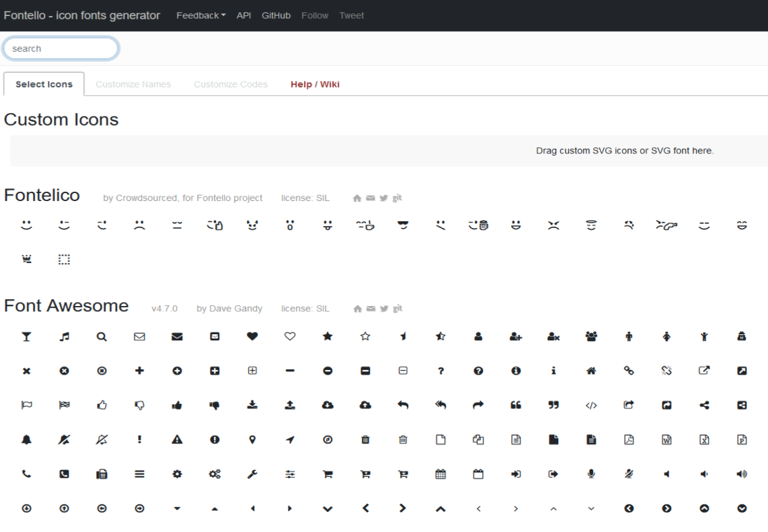
Task: Pick the compass icon
Action: [x=328, y=439]
